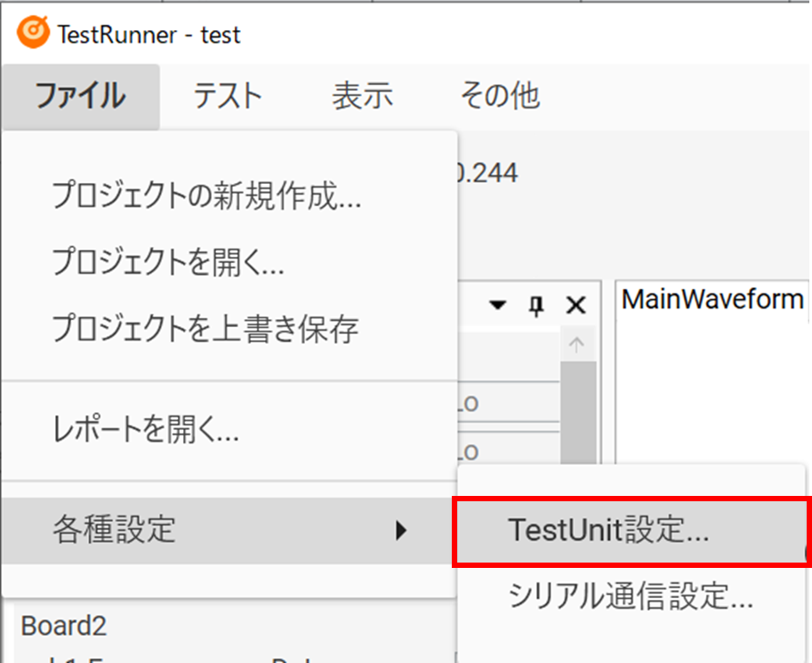Expand the 各種設定 submenu item
The image size is (812, 663).
[116, 531]
